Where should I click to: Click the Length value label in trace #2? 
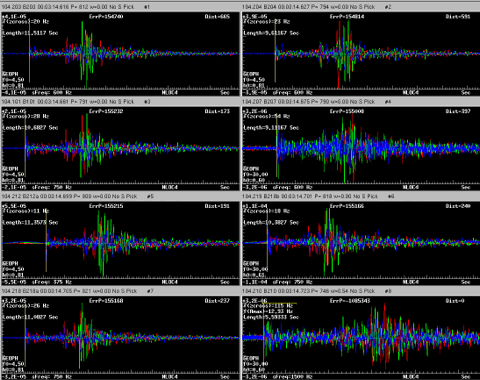(x=271, y=33)
